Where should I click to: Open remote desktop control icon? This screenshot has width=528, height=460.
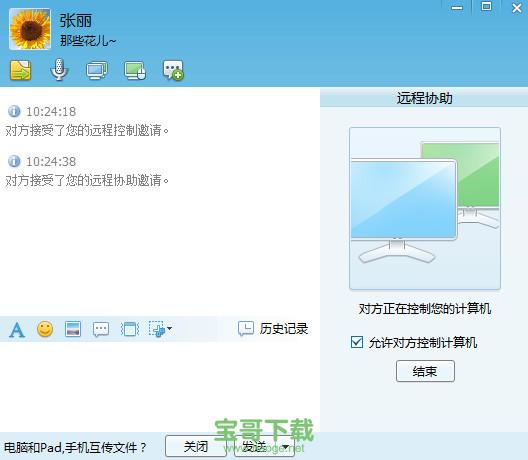click(x=135, y=71)
